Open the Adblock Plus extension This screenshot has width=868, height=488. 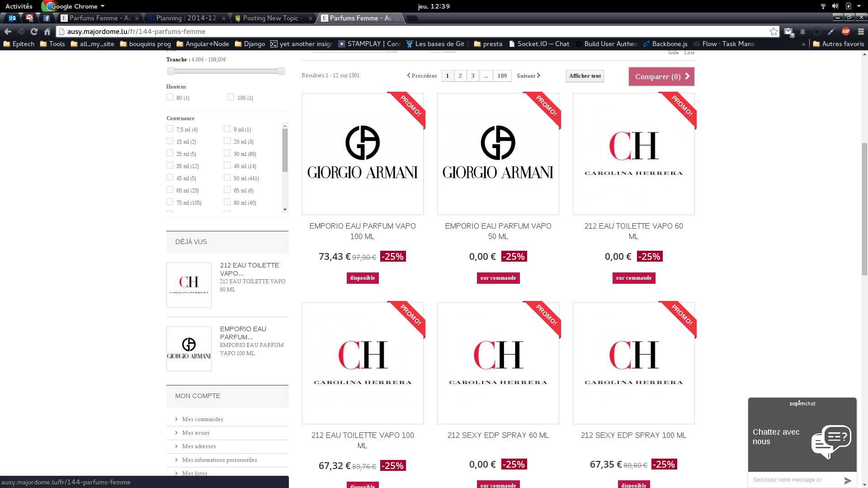click(x=845, y=32)
